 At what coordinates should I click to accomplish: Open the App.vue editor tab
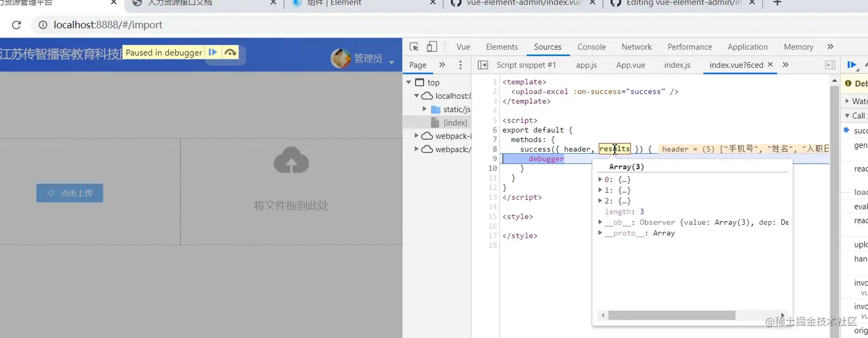pos(631,65)
